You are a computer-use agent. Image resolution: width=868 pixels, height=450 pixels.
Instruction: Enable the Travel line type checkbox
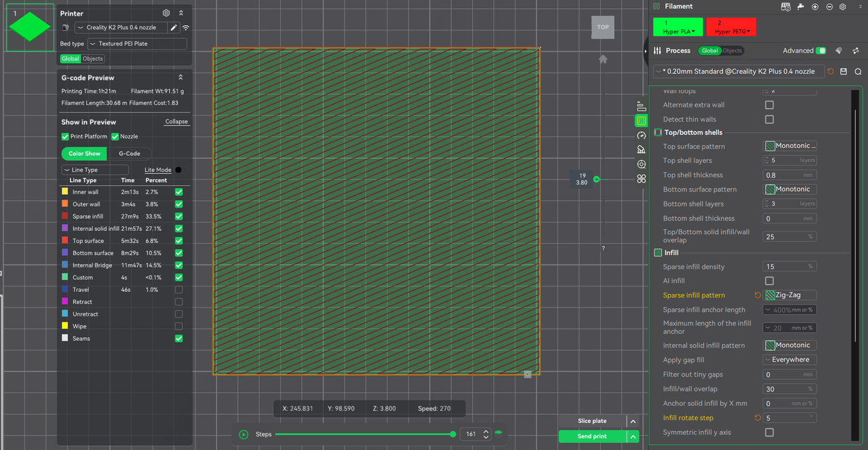(x=178, y=290)
